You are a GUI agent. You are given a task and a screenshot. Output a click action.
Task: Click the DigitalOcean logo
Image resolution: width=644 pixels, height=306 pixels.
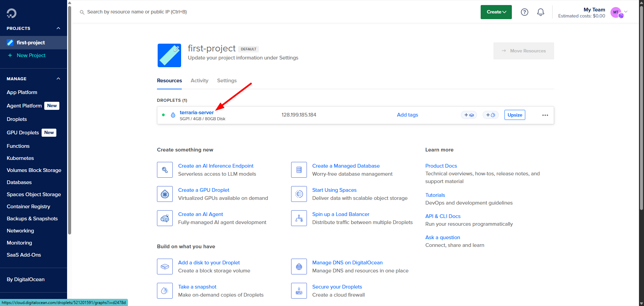tap(11, 13)
